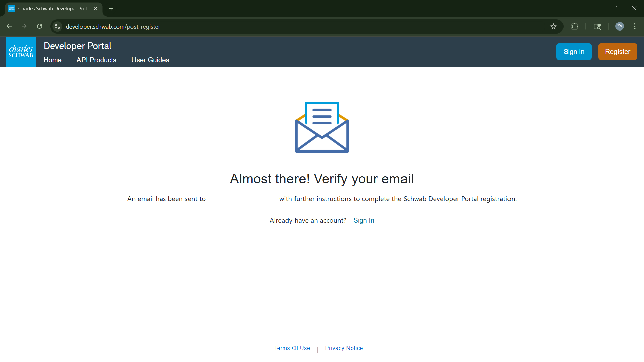Click the back navigation arrow
This screenshot has width=644, height=362.
coord(9,26)
